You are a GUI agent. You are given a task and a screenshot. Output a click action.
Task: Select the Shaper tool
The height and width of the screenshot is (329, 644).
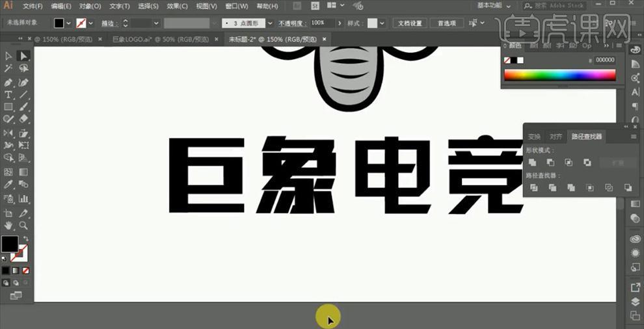[8, 119]
